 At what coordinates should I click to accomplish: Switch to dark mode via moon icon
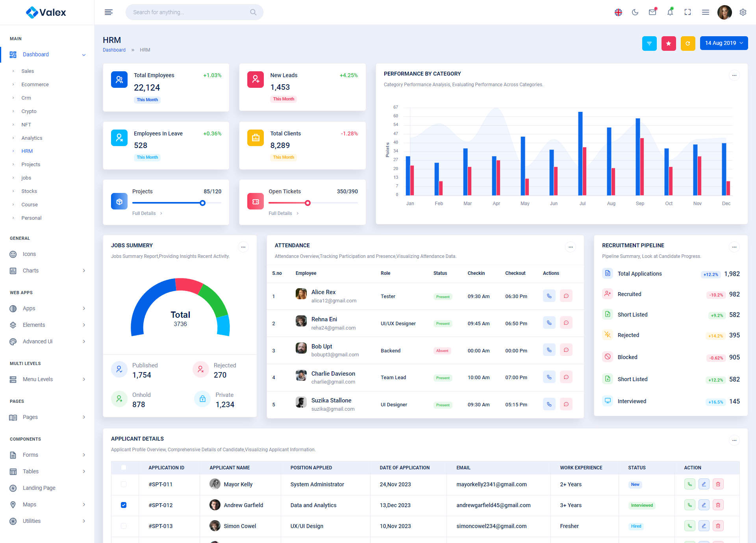(x=635, y=12)
